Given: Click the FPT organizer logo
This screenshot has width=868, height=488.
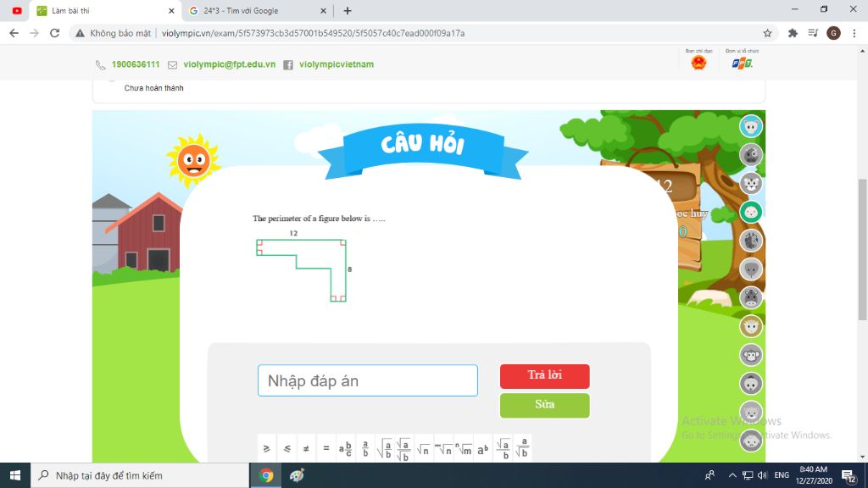Looking at the screenshot, I should (x=742, y=63).
